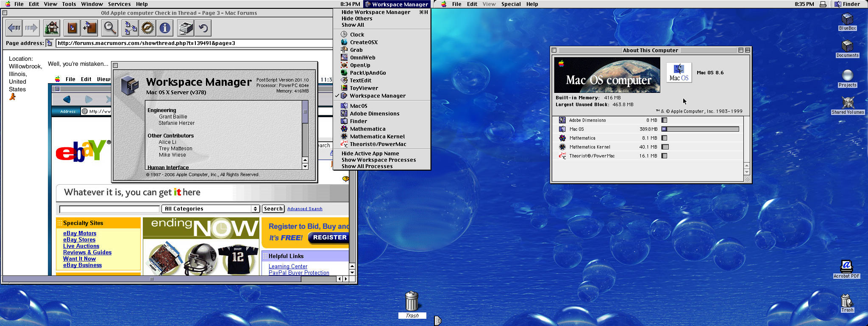Switch to Adobe Dimensions in the application menu

click(x=382, y=113)
